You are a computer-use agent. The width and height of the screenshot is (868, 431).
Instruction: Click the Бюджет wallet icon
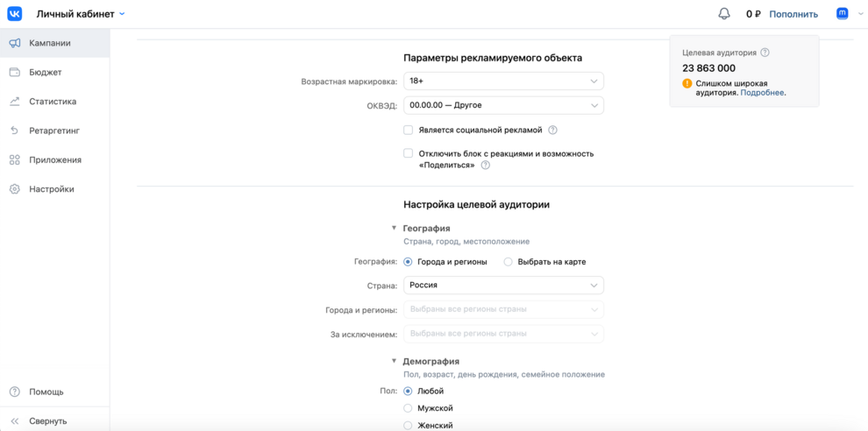coord(15,72)
